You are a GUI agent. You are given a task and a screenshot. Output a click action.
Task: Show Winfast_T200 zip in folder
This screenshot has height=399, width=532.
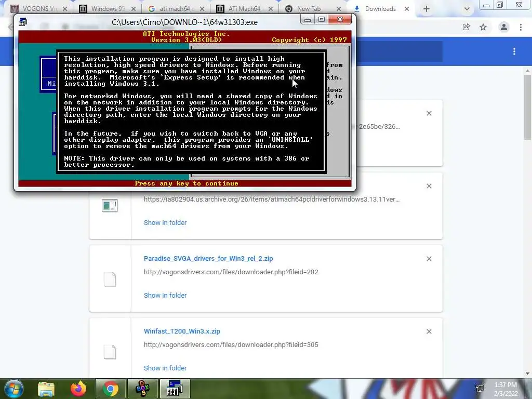pyautogui.click(x=165, y=368)
